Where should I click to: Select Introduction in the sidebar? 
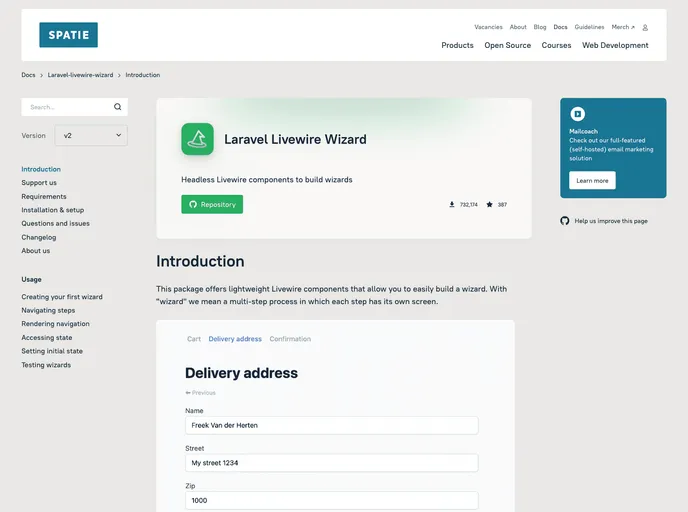tap(41, 169)
